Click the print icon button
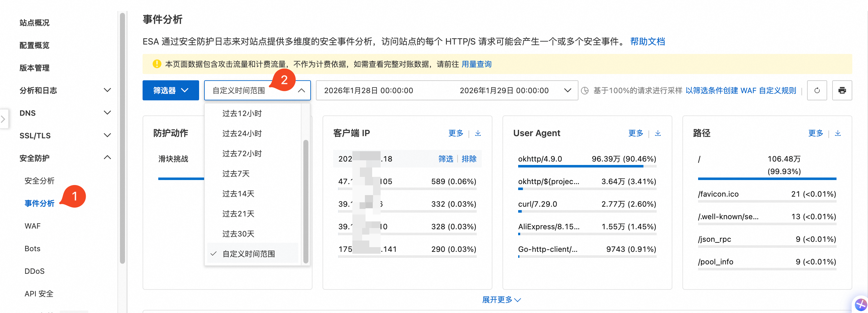Viewport: 868px width, 313px height. (842, 90)
